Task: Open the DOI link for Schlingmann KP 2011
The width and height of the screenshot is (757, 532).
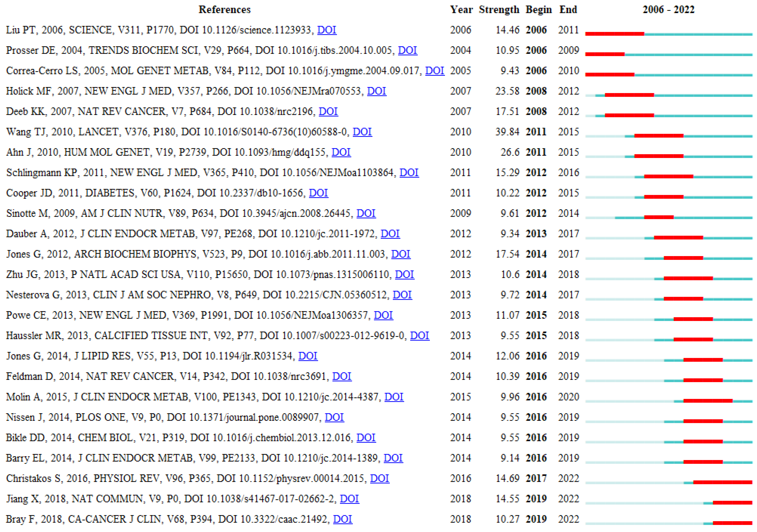Action: pos(409,172)
